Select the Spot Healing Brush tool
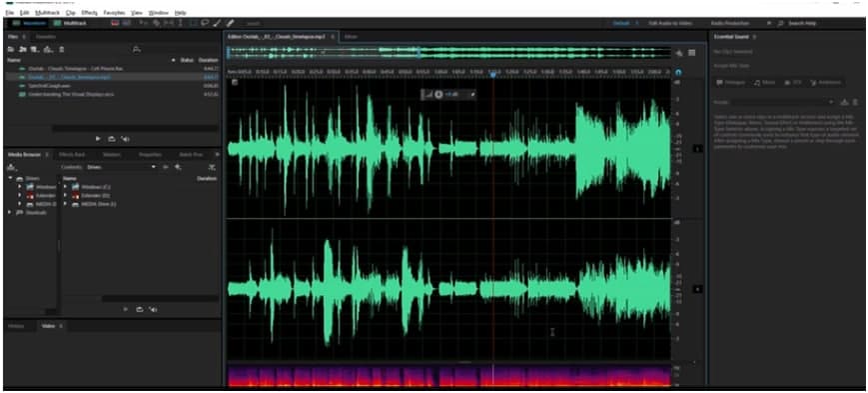The image size is (868, 393). coord(230,23)
